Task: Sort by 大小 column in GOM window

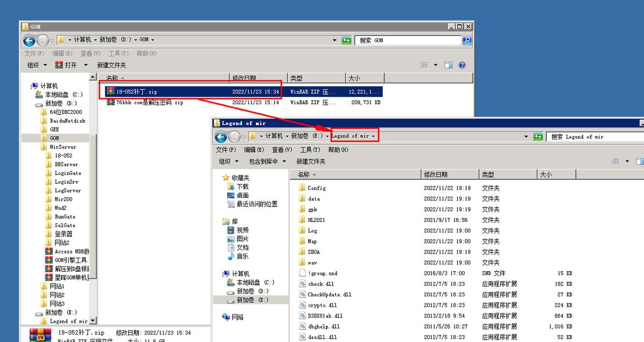Action: coord(364,78)
